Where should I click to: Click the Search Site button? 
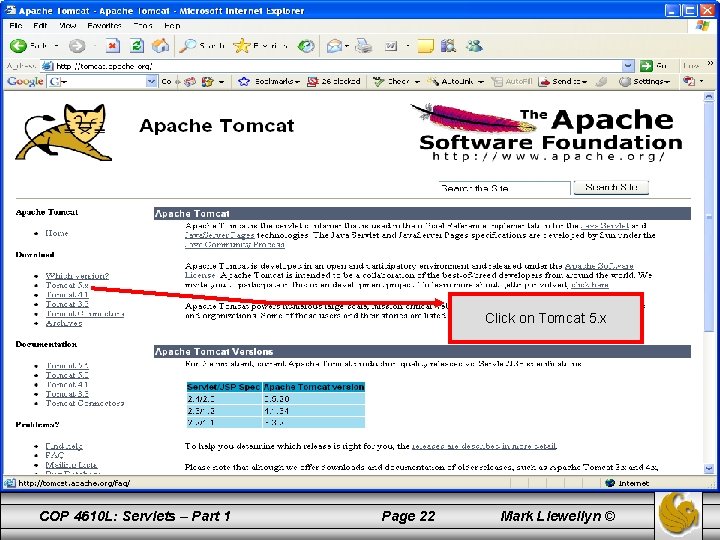pos(611,187)
